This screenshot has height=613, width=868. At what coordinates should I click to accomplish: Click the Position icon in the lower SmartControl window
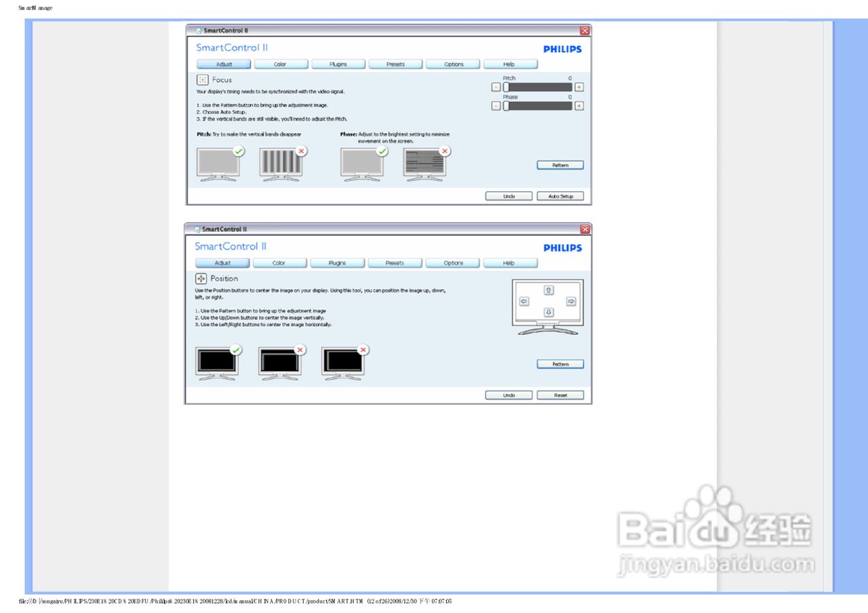[201, 279]
